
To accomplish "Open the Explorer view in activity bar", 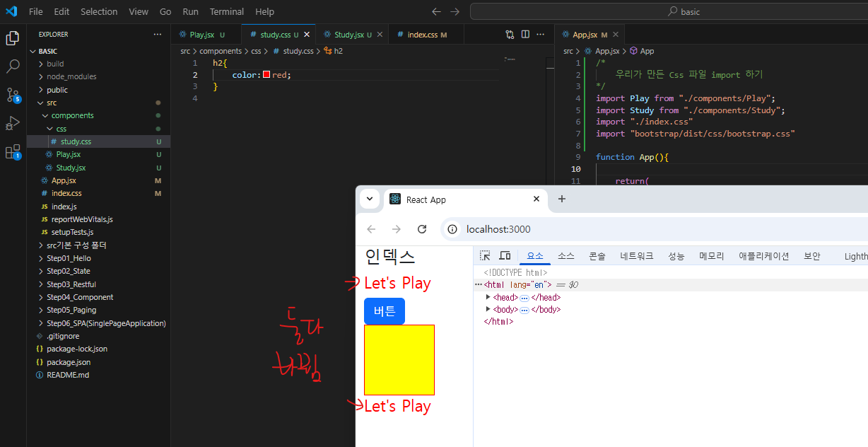I will (x=13, y=38).
